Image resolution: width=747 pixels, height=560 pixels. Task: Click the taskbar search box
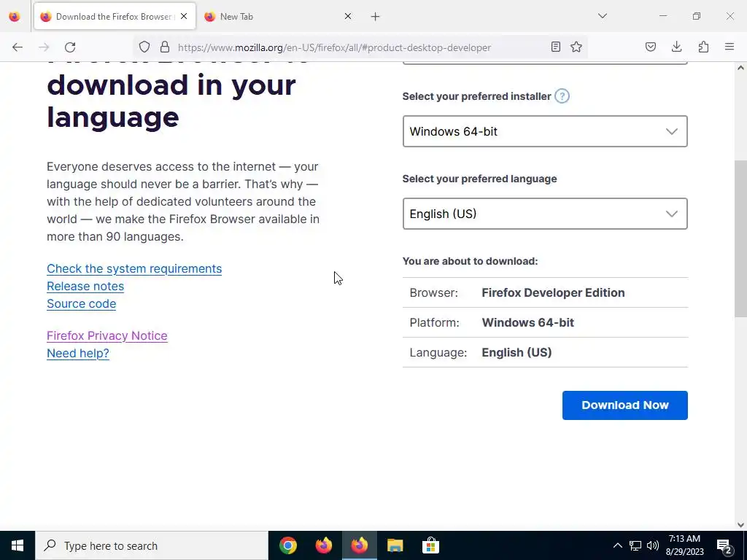[x=152, y=545]
